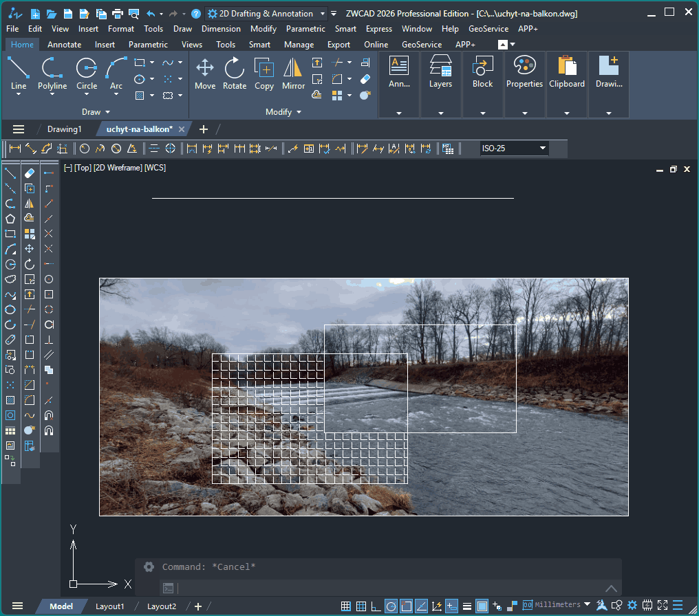Click the Print Preview icon
Image resolution: width=699 pixels, height=616 pixels.
click(133, 14)
